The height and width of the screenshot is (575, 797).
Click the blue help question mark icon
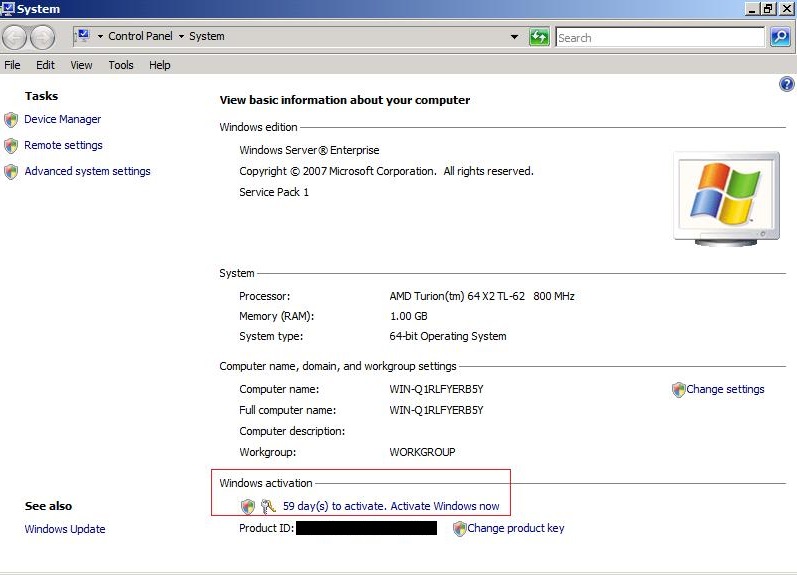(x=786, y=85)
